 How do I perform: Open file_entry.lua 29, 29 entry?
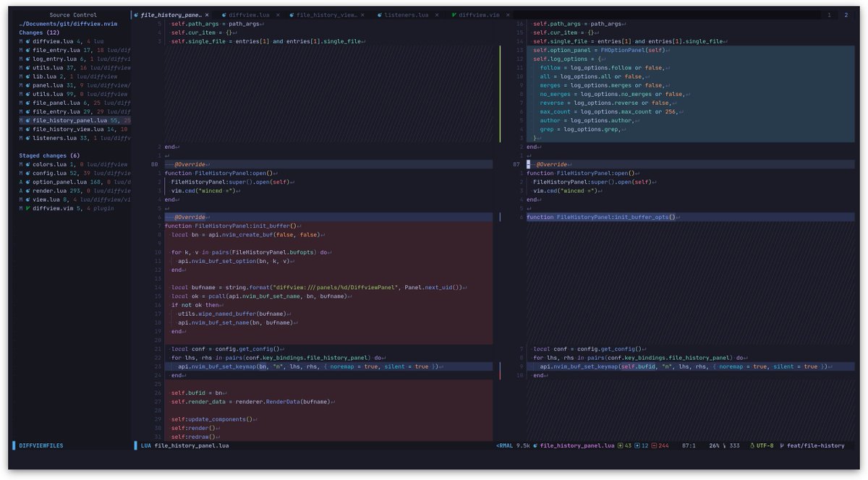[75, 111]
